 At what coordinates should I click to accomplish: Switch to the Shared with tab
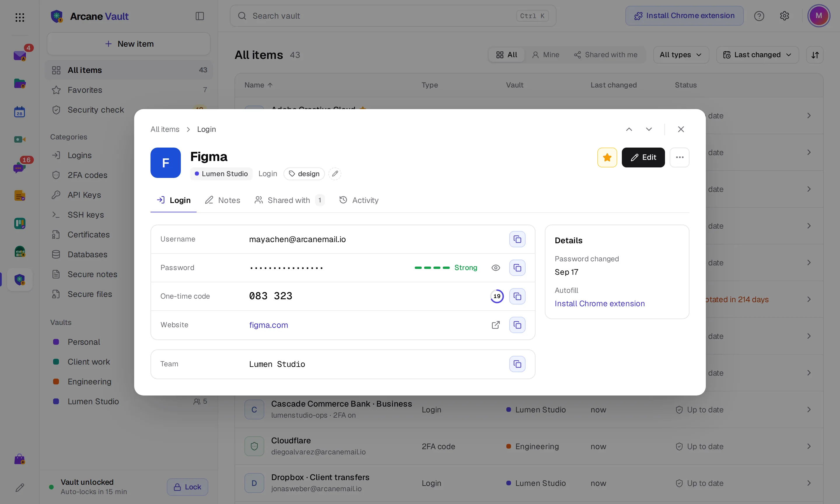point(289,200)
